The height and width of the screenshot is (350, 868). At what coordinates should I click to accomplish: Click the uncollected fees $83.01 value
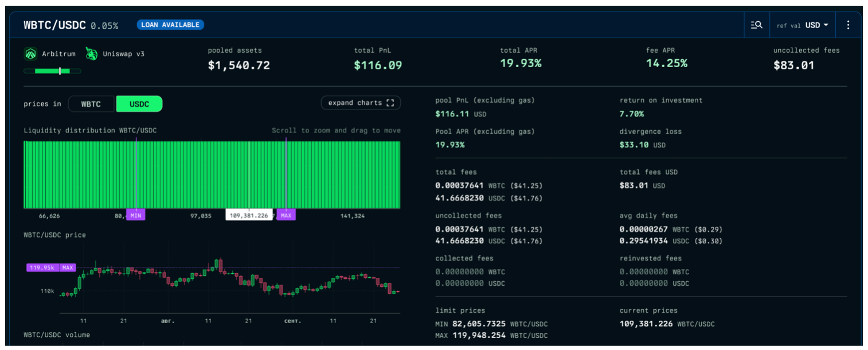click(x=793, y=65)
